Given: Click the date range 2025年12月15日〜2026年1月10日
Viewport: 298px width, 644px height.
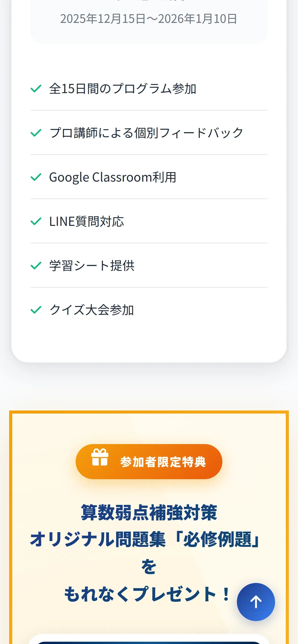Looking at the screenshot, I should pyautogui.click(x=149, y=19).
